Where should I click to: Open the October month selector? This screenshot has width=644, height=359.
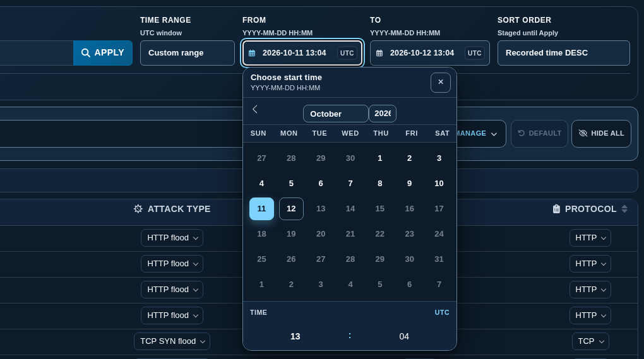click(335, 114)
